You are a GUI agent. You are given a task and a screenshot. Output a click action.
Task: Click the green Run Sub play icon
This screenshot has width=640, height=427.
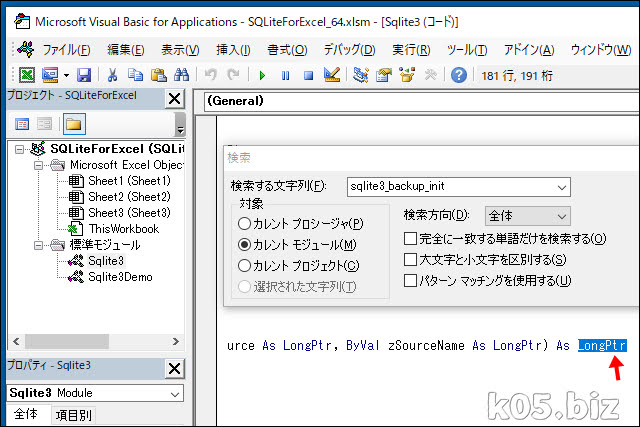pyautogui.click(x=262, y=76)
